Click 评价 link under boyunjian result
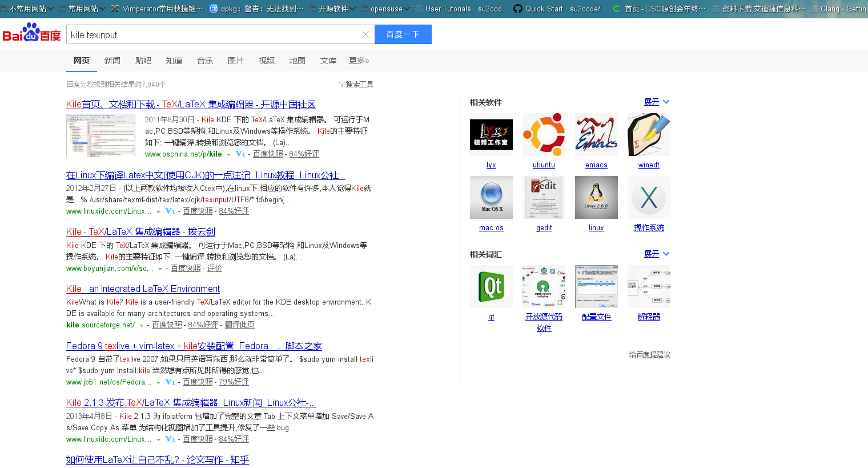868x468 pixels. click(x=215, y=269)
